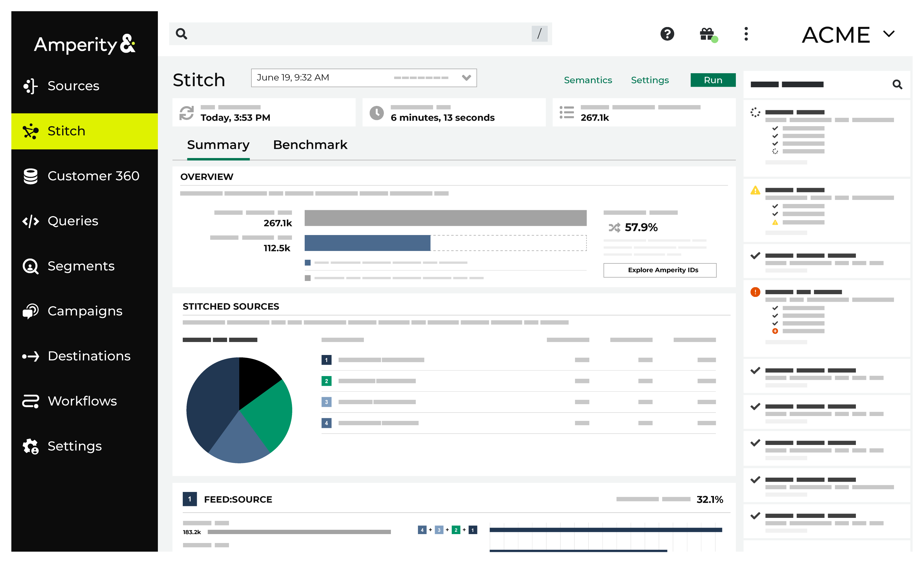Screen dimensions: 924x563
Task: Expand the June 19, 9:32 AM run selector
Action: 364,78
